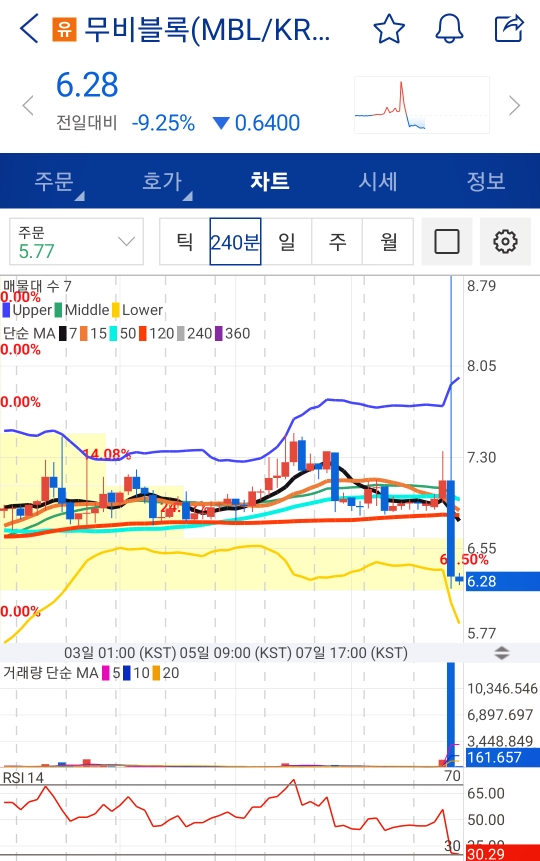Click the 03일 01:00 (KST) time label

[x=120, y=653]
